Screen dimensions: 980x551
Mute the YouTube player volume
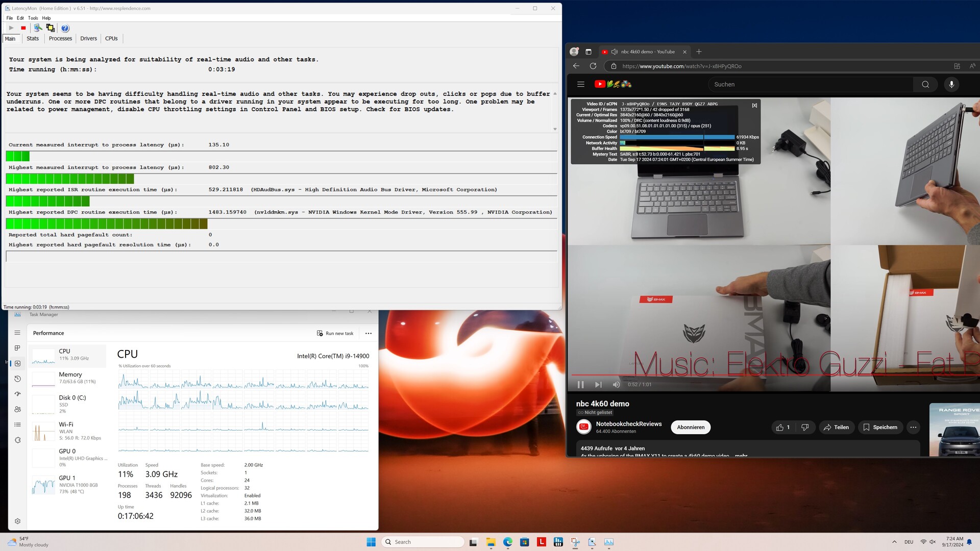click(x=616, y=385)
